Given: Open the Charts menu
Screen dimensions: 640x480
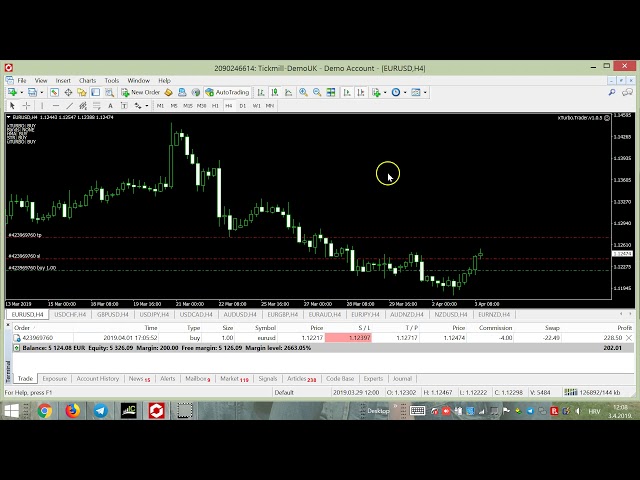Looking at the screenshot, I should [87, 80].
